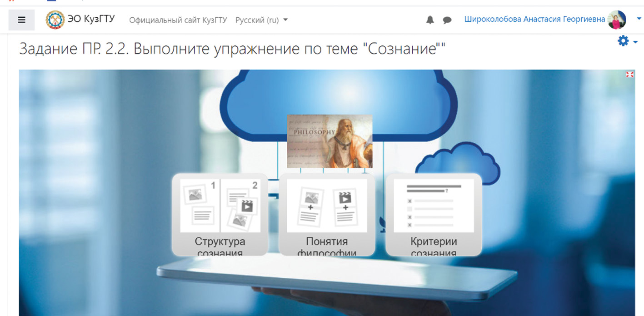
Task: Open messages via the chat bubble icon
Action: pos(447,20)
